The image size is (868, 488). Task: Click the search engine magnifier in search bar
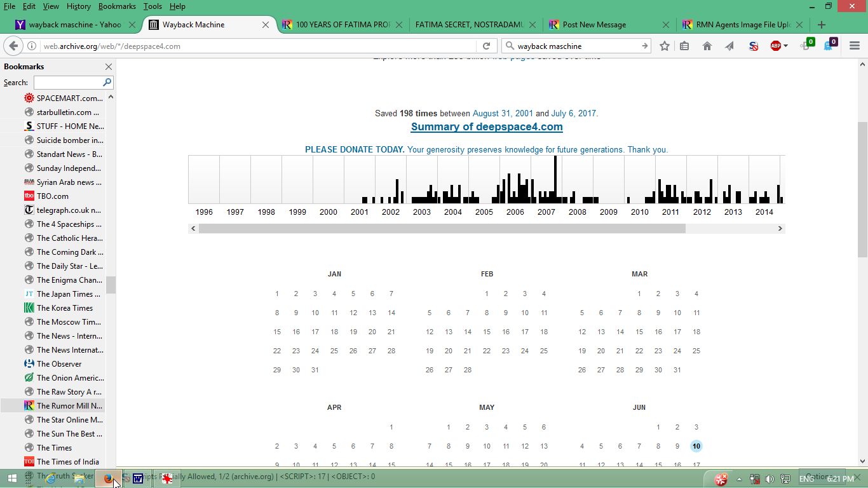point(509,46)
